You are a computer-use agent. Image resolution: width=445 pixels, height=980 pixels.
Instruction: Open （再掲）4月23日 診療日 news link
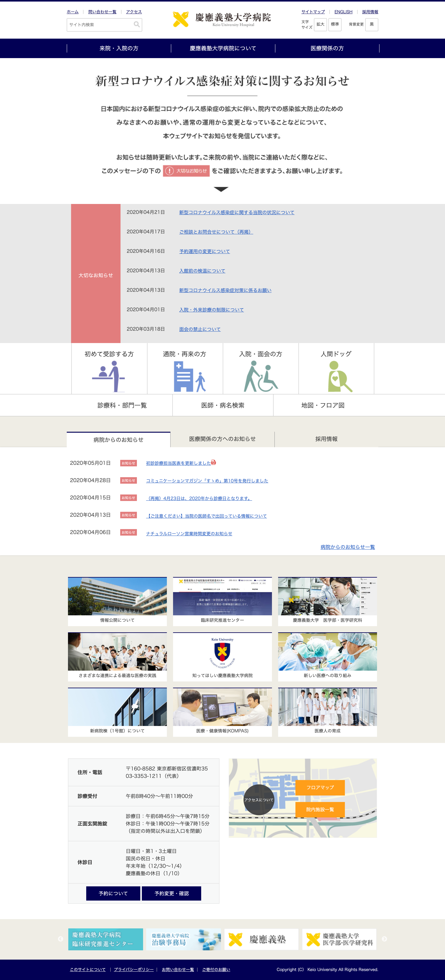coord(199,498)
